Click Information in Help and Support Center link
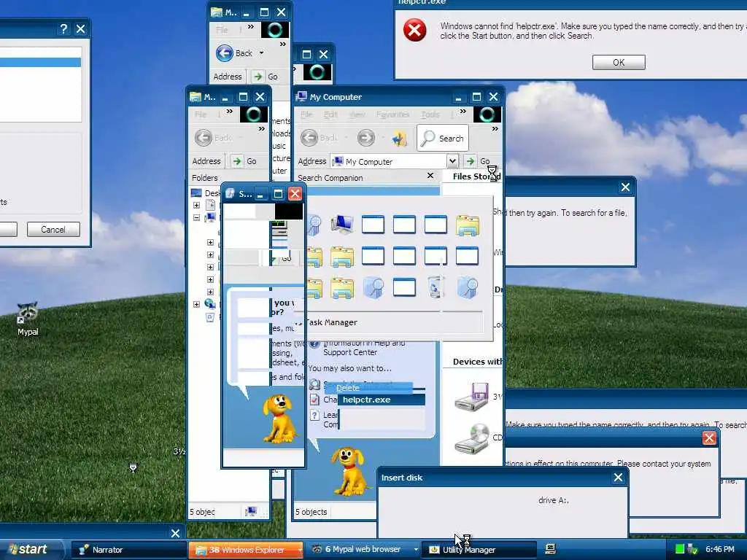This screenshot has width=747, height=560. 364,348
